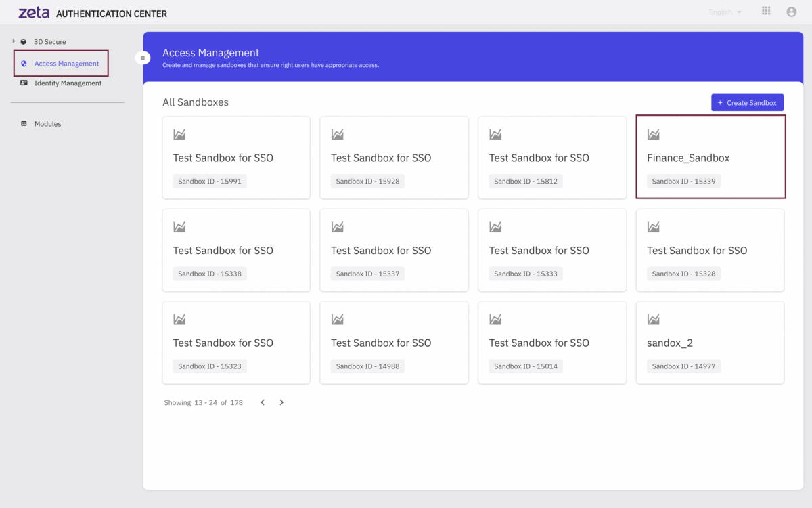This screenshot has width=812, height=508.
Task: Click the Zeta logo in header
Action: pyautogui.click(x=34, y=13)
